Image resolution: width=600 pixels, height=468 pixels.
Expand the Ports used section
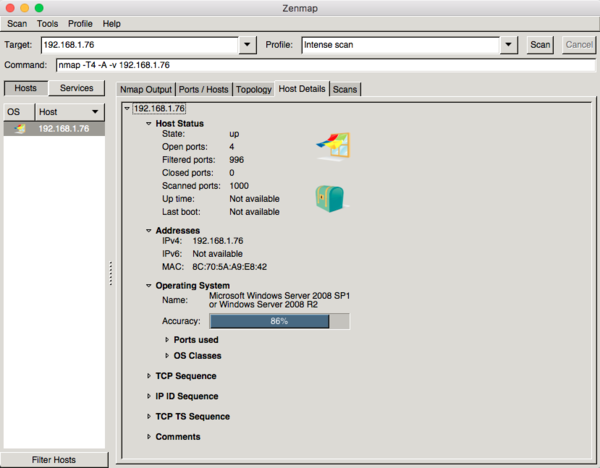pyautogui.click(x=167, y=340)
